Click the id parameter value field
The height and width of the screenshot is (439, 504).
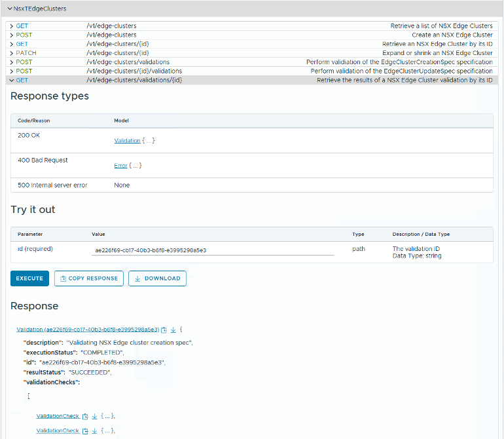point(213,250)
